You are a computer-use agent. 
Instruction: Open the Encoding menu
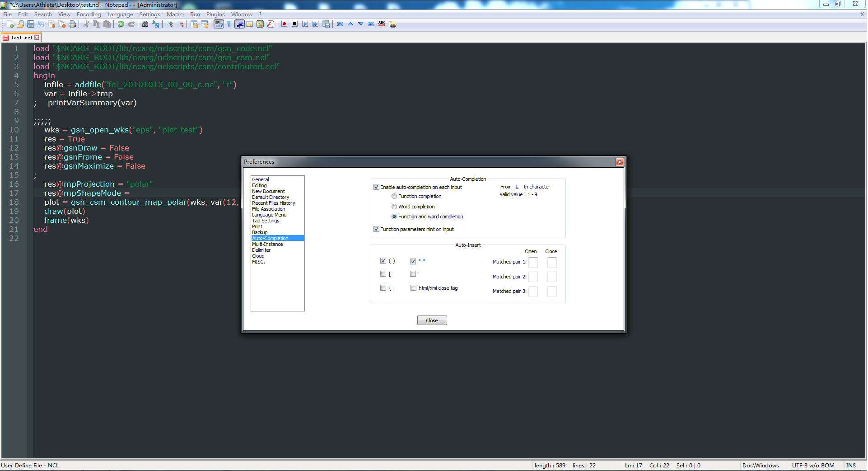(89, 14)
